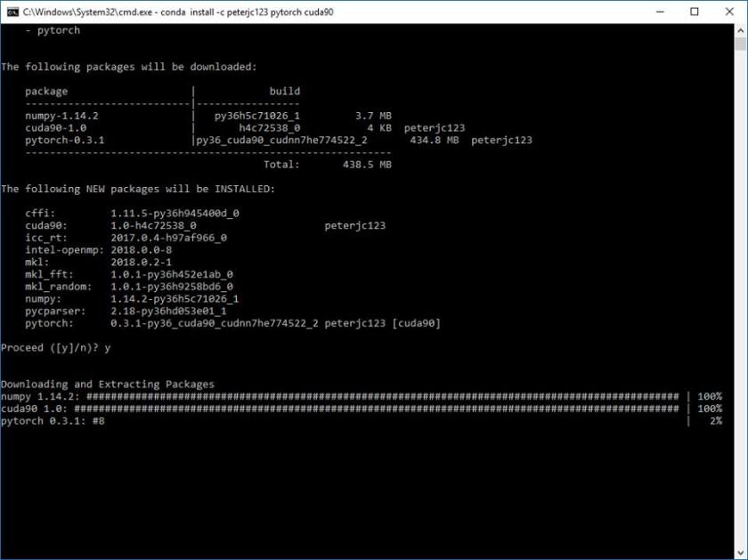Screen dimensions: 748x560
Task: Click "Downloading and Extracting Packages" heading
Action: (107, 385)
